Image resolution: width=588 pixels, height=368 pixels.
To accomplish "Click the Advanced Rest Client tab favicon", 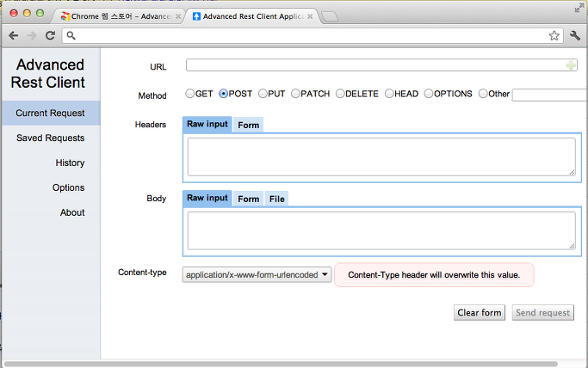I will click(196, 16).
